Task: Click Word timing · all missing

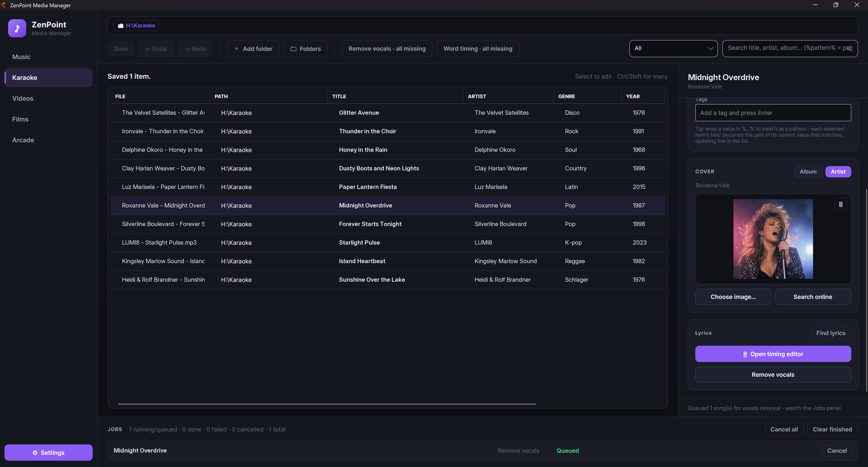Action: [478, 49]
